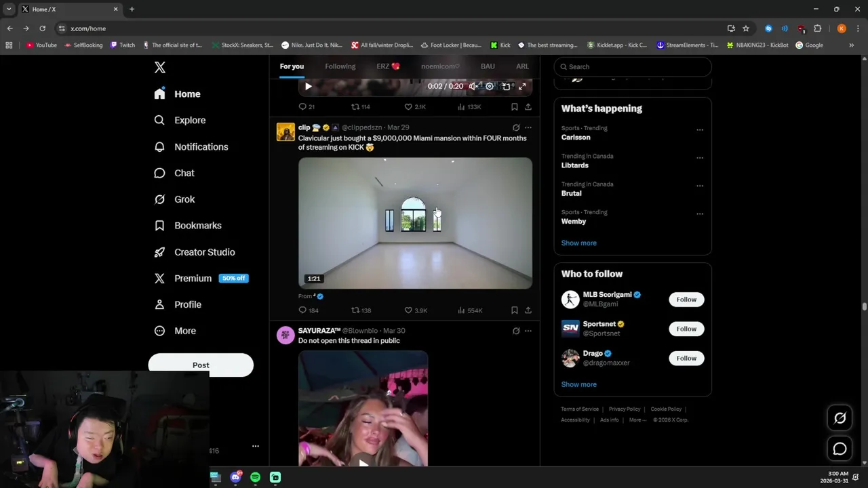Image resolution: width=868 pixels, height=488 pixels.
Task: Unmute the top video
Action: (473, 86)
